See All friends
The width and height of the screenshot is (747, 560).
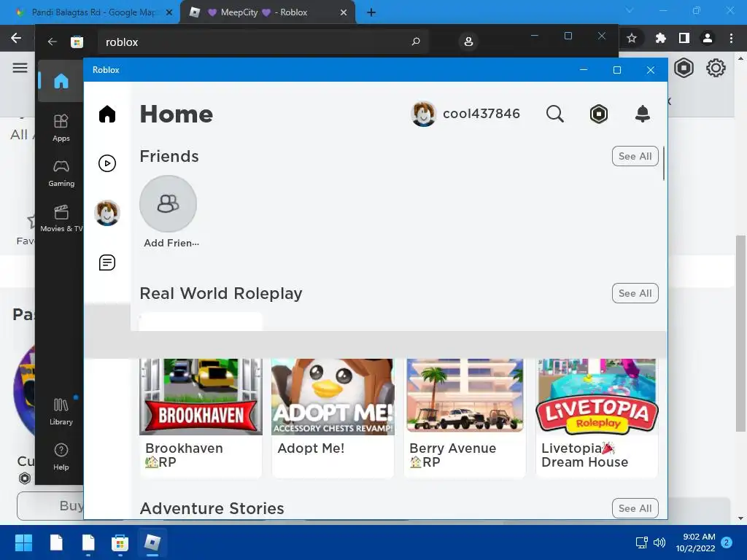tap(635, 156)
